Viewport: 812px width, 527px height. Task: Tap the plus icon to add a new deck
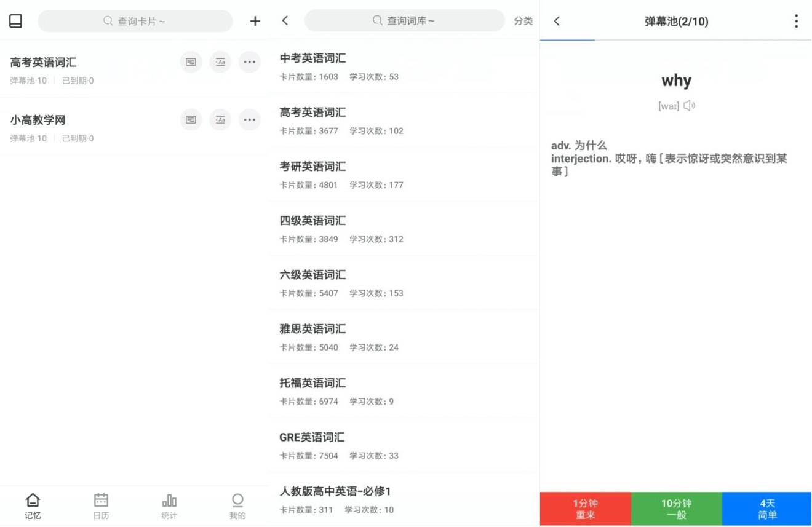255,20
